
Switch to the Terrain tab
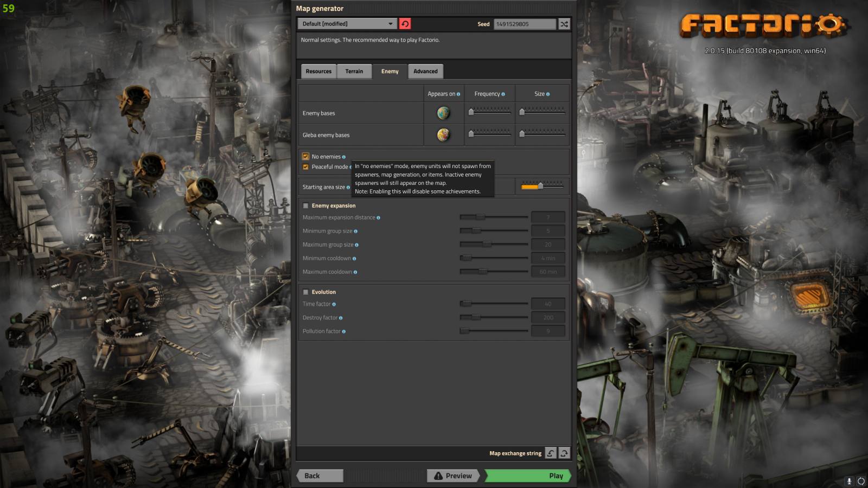[x=354, y=72]
